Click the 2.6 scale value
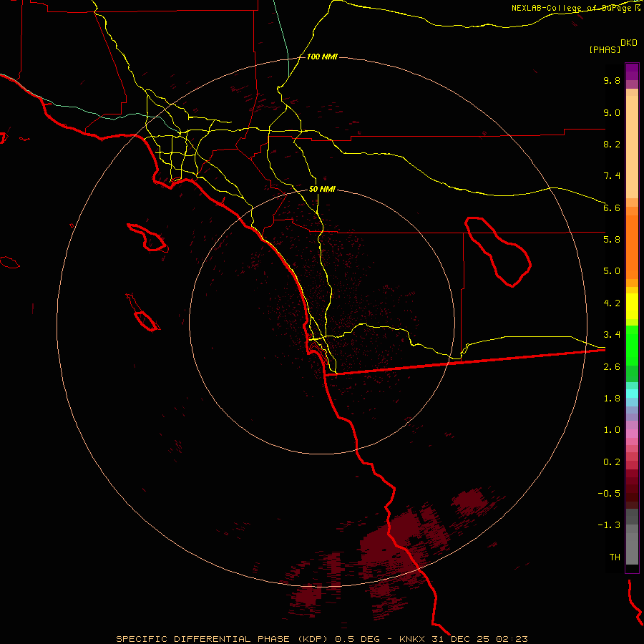This screenshot has height=644, width=644. coord(612,367)
